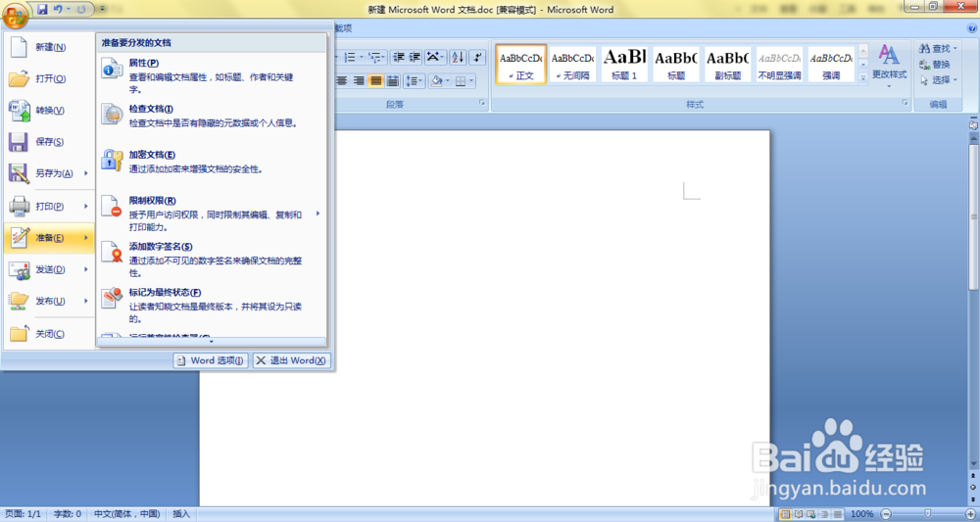
Task: Open the line spacing dropdown
Action: (415, 80)
